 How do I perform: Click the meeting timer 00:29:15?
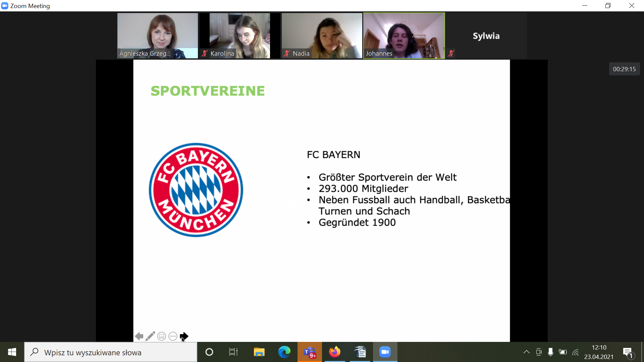[x=624, y=69]
